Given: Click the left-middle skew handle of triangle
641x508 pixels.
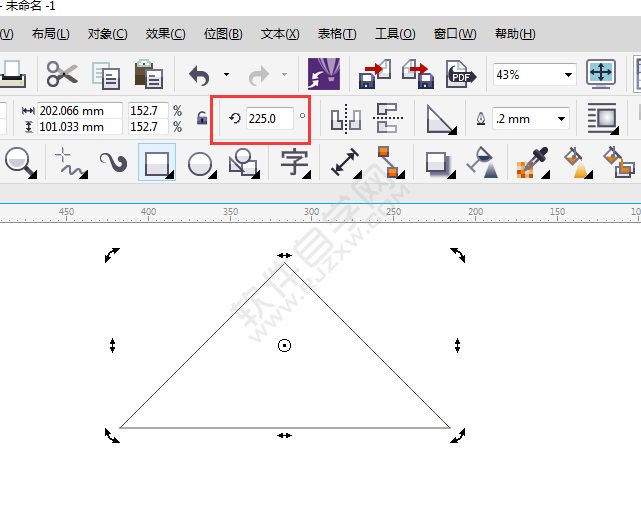Looking at the screenshot, I should pos(112,345).
